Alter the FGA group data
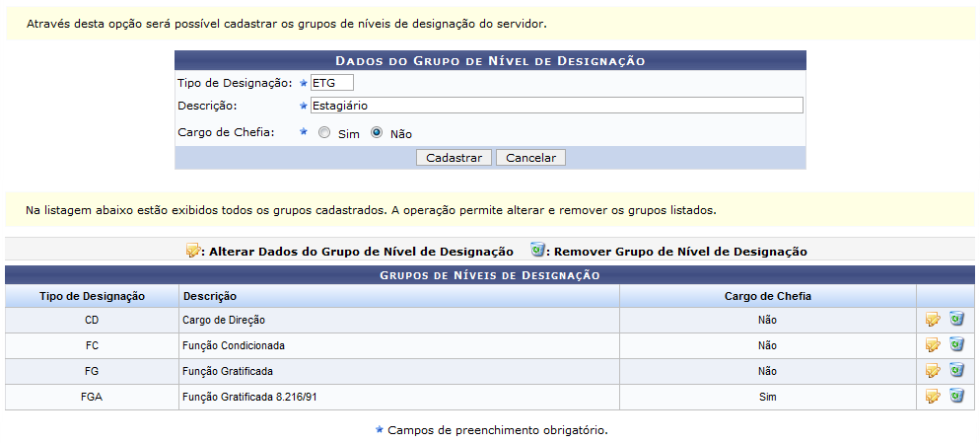Screen dimensions: 980x443 pyautogui.click(x=932, y=397)
